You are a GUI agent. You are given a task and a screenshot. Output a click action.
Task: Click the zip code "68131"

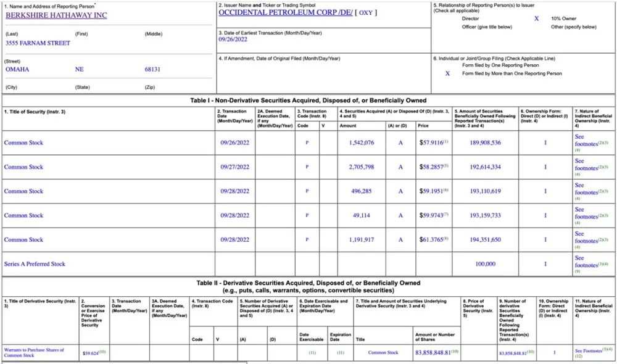(x=152, y=69)
